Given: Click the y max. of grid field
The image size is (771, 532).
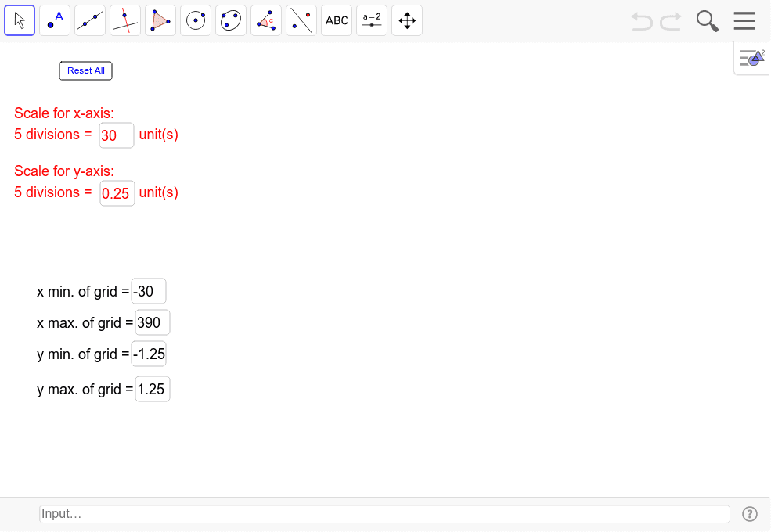Looking at the screenshot, I should tap(153, 390).
